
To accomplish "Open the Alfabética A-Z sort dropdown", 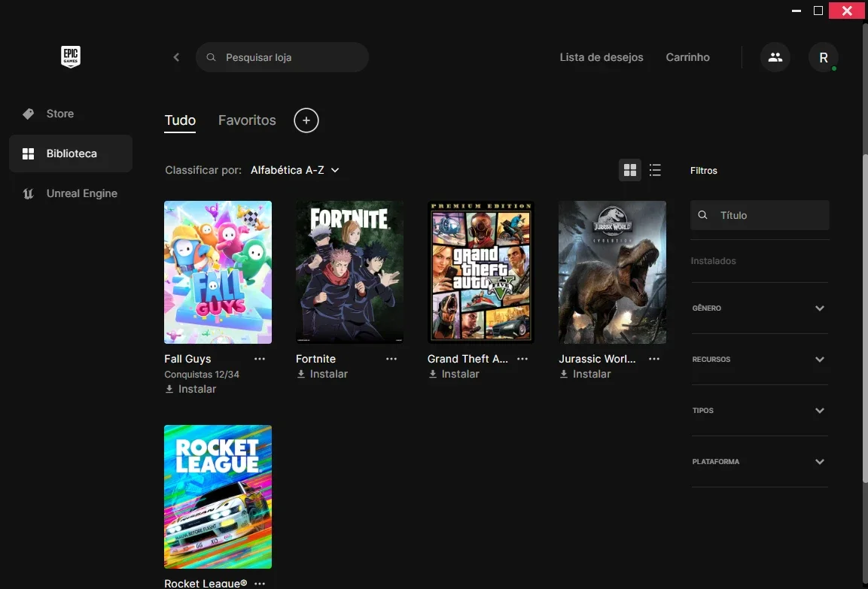I will click(294, 170).
